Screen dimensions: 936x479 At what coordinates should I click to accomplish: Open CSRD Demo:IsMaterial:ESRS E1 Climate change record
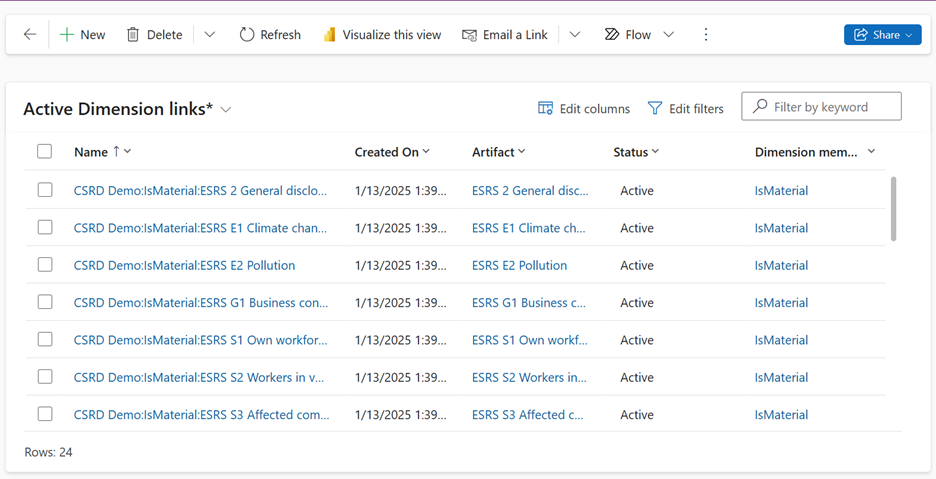(200, 228)
